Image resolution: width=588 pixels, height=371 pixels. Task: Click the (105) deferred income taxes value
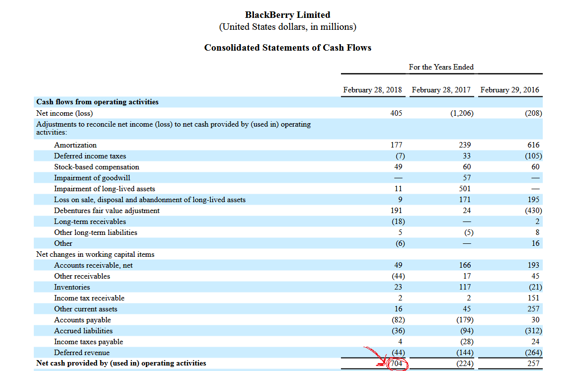coord(533,156)
